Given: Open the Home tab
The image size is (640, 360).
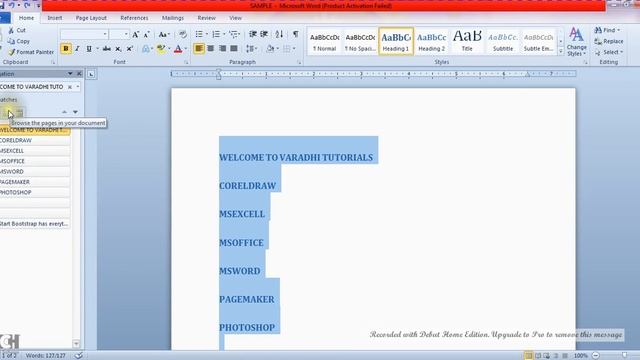Looking at the screenshot, I should [26, 18].
